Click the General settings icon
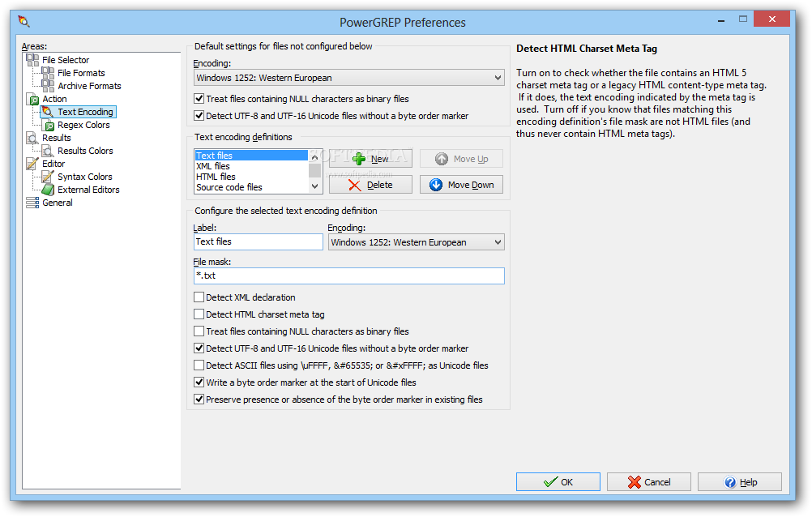 (32, 203)
